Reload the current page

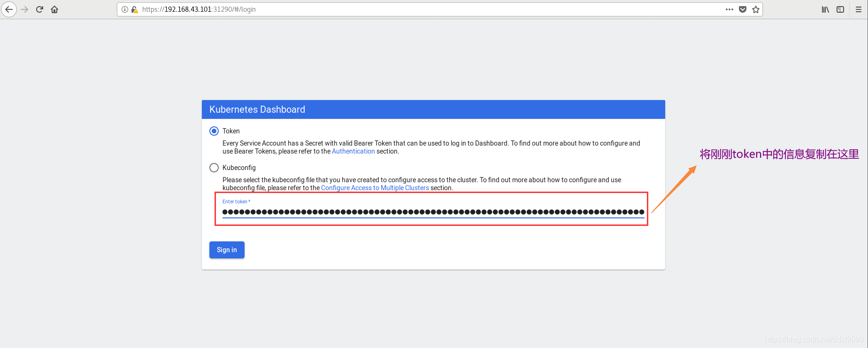39,9
